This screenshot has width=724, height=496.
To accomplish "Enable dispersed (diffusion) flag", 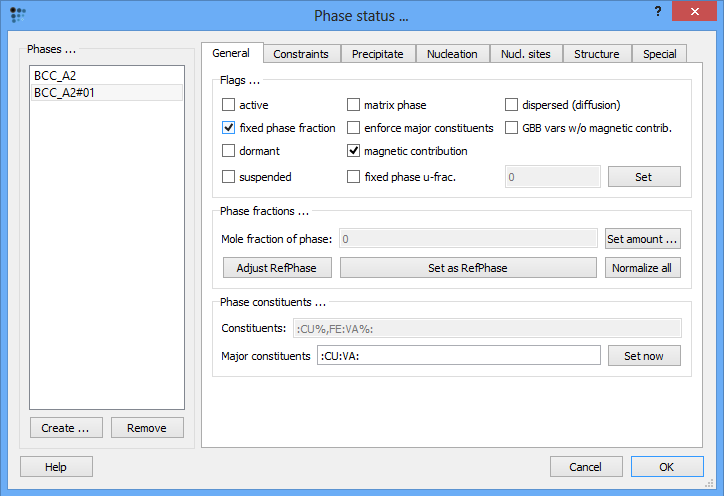I will pyautogui.click(x=512, y=104).
